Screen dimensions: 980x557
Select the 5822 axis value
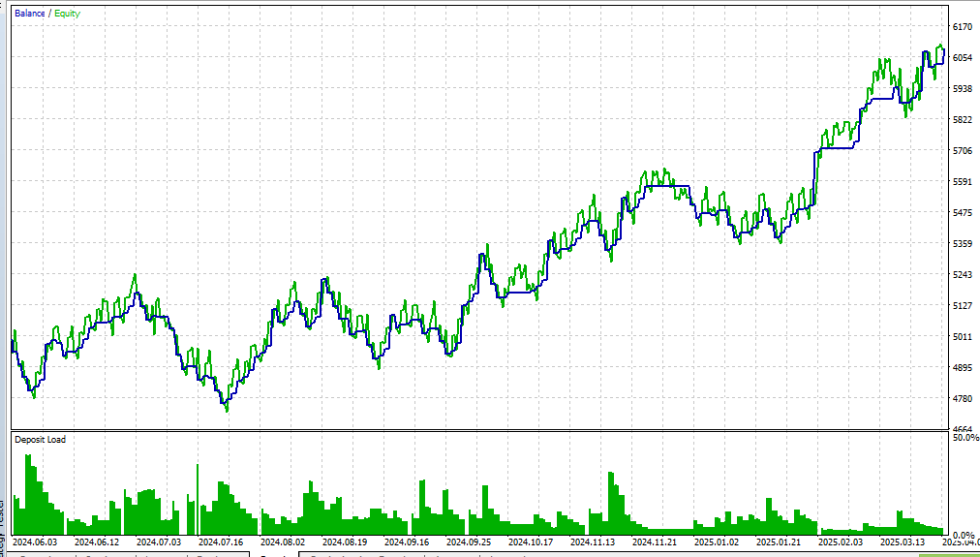[x=963, y=119]
